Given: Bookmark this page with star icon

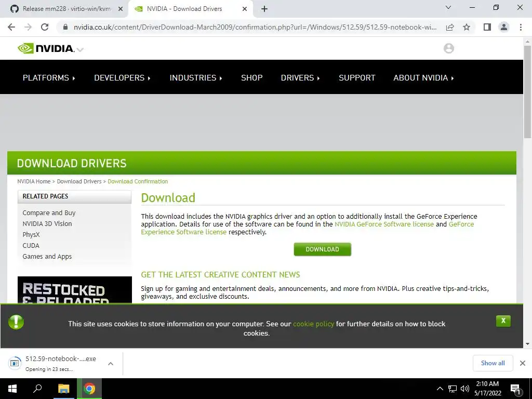Looking at the screenshot, I should (x=467, y=27).
